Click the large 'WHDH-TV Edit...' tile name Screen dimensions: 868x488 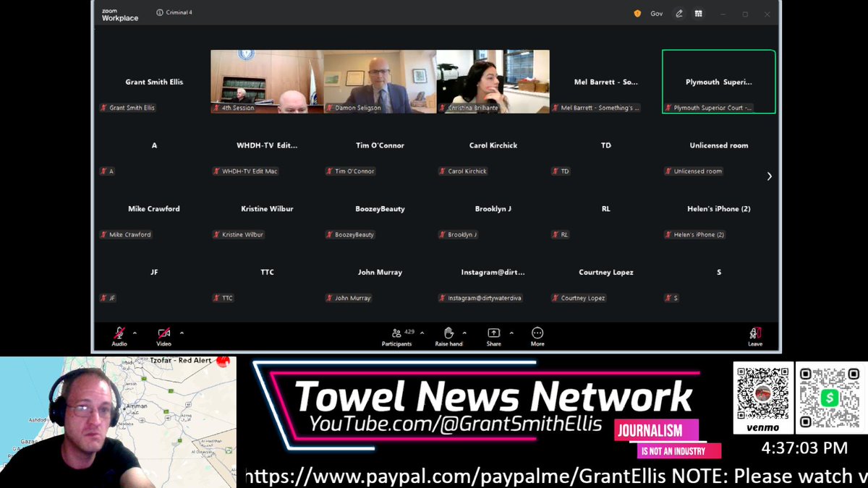[267, 145]
